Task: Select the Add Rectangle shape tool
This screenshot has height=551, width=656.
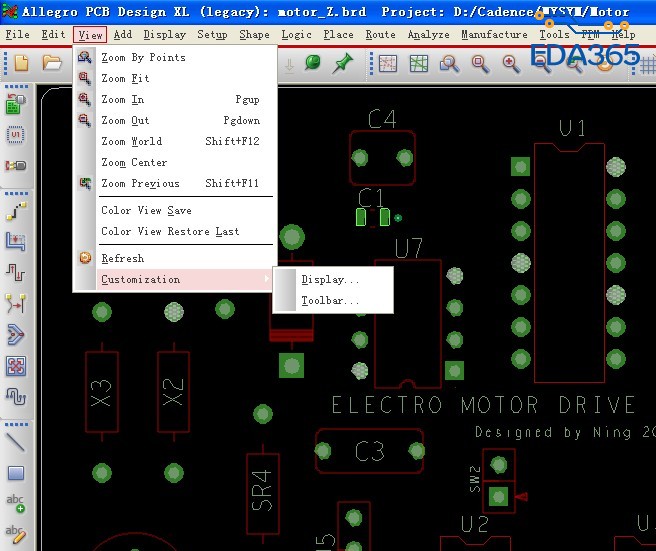Action: click(15, 473)
